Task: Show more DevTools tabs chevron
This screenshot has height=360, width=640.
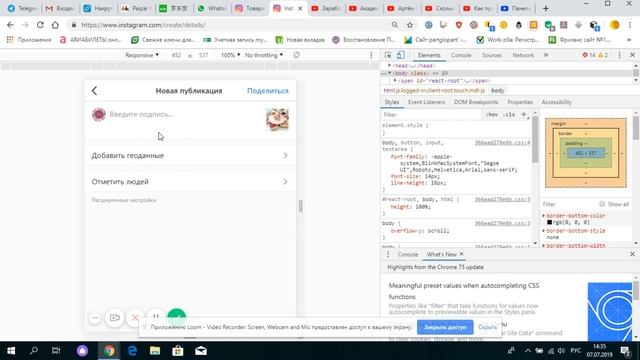Action: click(546, 55)
